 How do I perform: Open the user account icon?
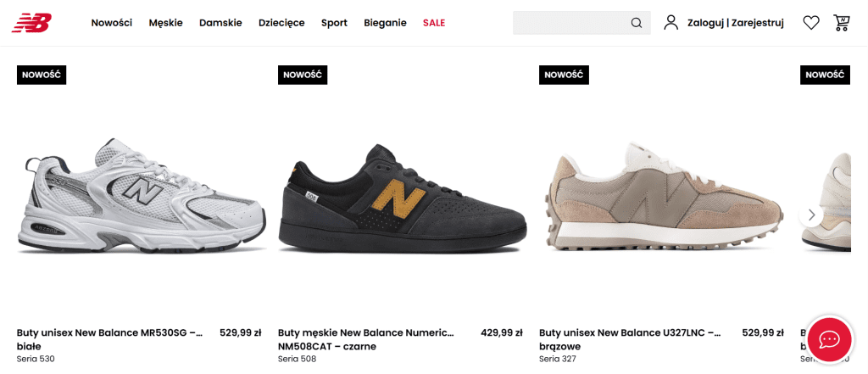point(671,23)
